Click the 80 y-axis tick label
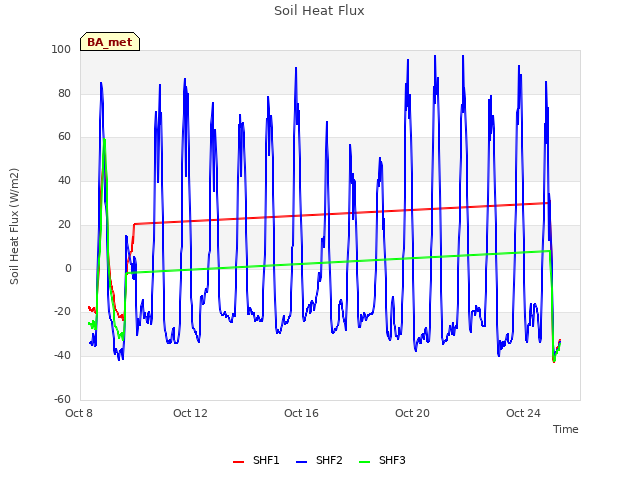The image size is (640, 480). point(64,93)
